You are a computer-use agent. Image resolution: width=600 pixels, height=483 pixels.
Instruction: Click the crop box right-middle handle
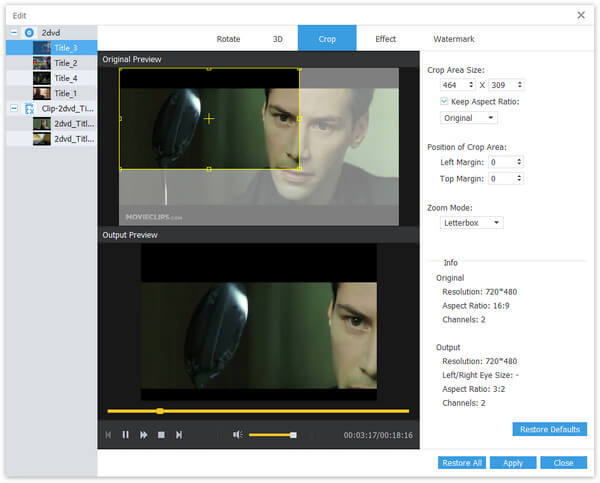pyautogui.click(x=299, y=119)
